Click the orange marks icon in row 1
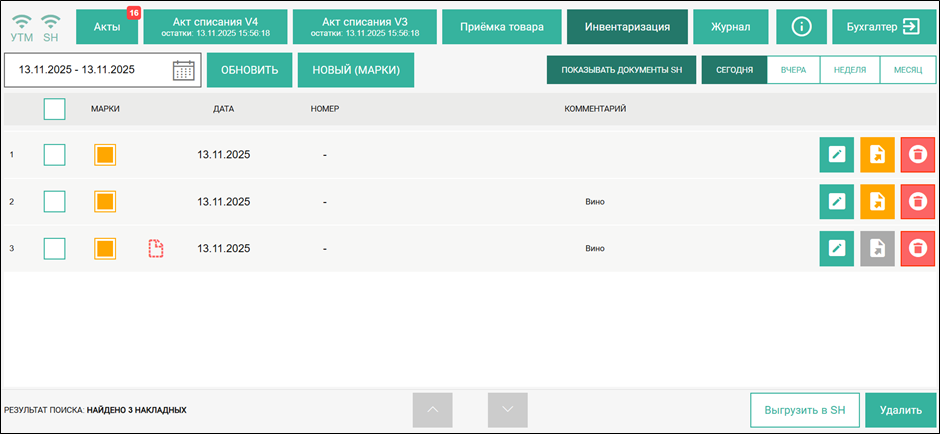This screenshot has width=940, height=434. pos(105,155)
